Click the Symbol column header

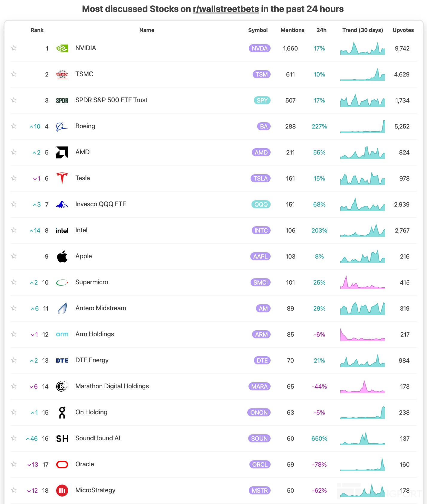pos(258,30)
